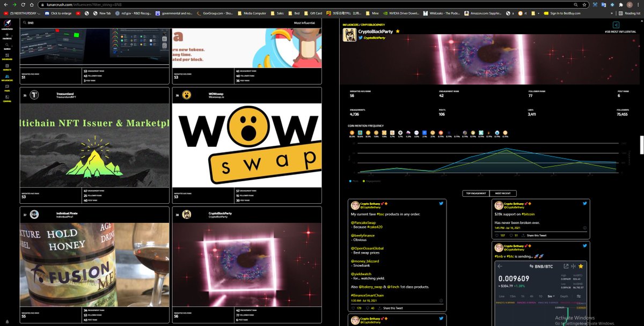Open Influencers in the left sidebar
The image size is (644, 326).
(7, 78)
